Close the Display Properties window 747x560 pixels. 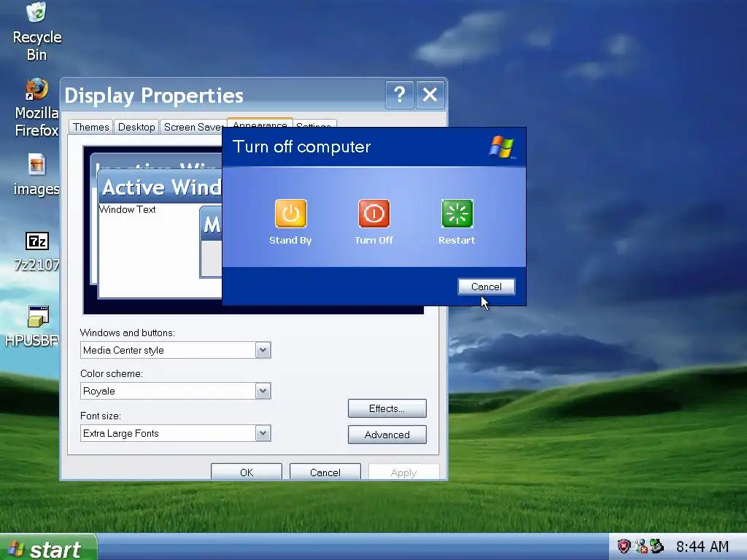[430, 95]
